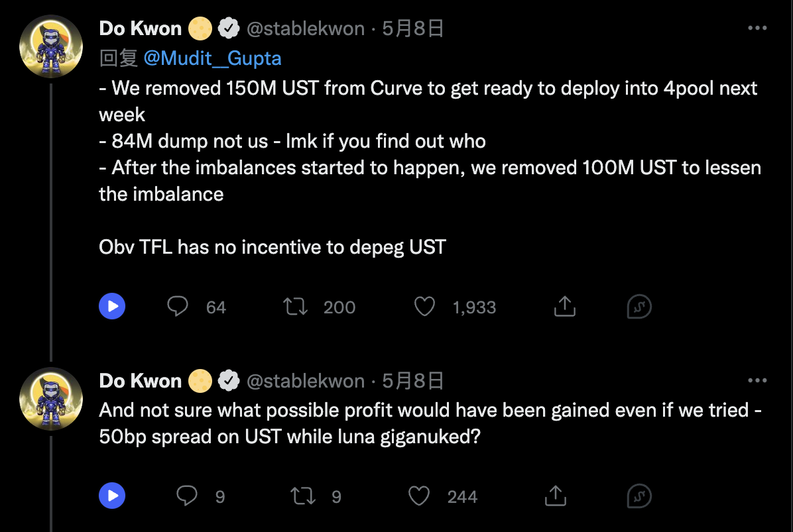Click the blue play button under second tweet
This screenshot has width=793, height=532.
pos(112,496)
